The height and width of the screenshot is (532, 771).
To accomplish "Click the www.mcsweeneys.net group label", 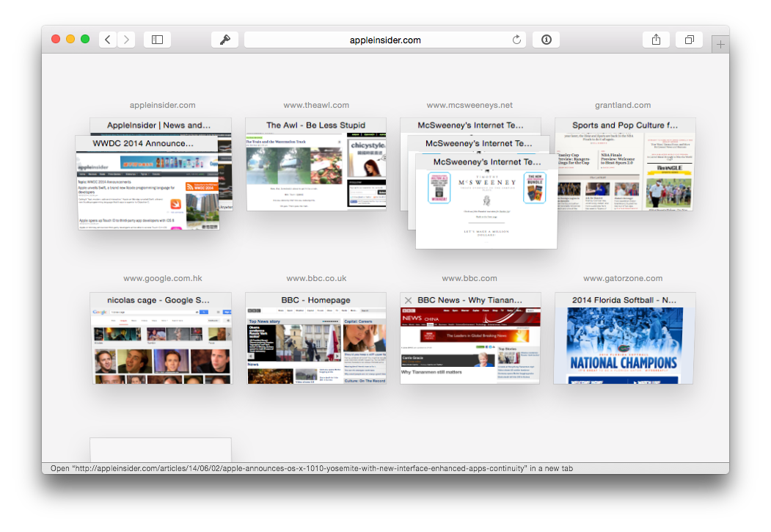I will click(x=469, y=105).
